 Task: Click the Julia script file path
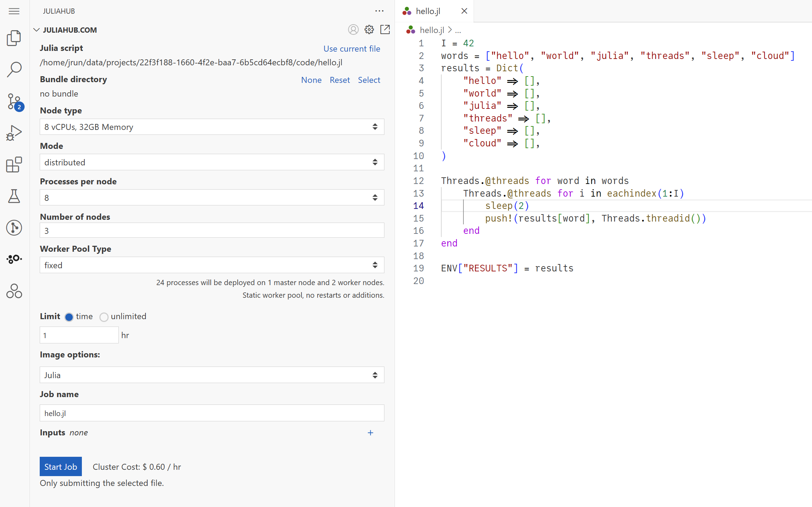point(191,62)
